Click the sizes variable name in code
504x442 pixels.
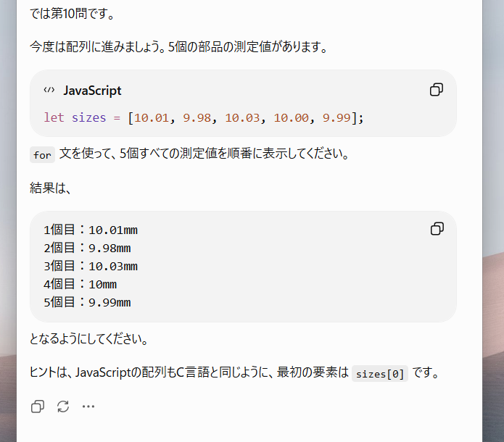point(88,117)
